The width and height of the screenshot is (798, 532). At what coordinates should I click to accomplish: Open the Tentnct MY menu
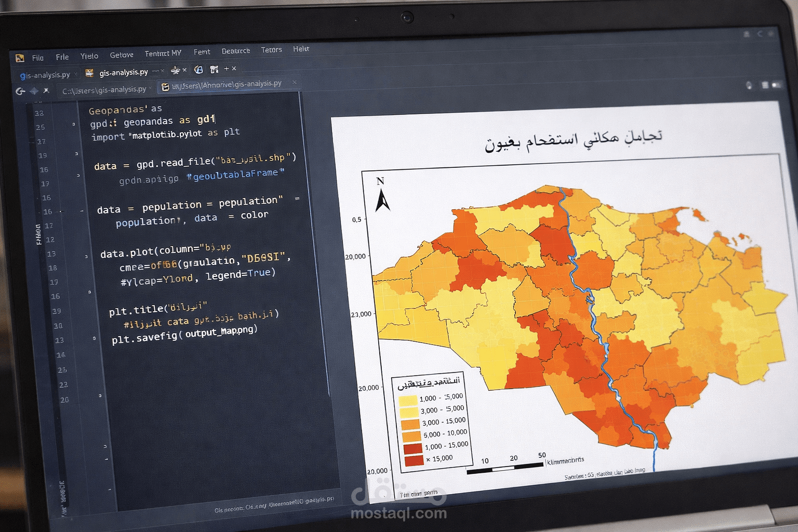click(163, 54)
